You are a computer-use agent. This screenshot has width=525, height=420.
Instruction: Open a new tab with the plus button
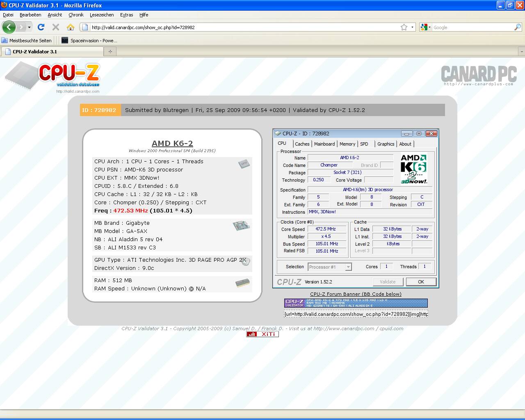coord(110,52)
